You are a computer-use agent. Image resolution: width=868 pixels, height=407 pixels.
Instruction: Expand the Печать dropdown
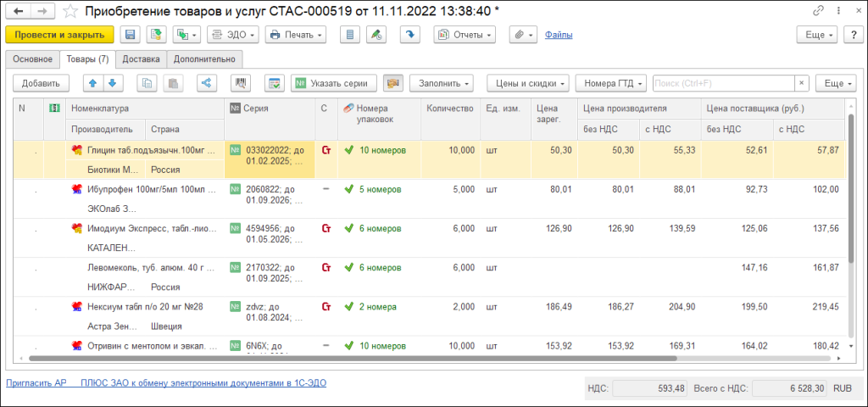point(295,35)
